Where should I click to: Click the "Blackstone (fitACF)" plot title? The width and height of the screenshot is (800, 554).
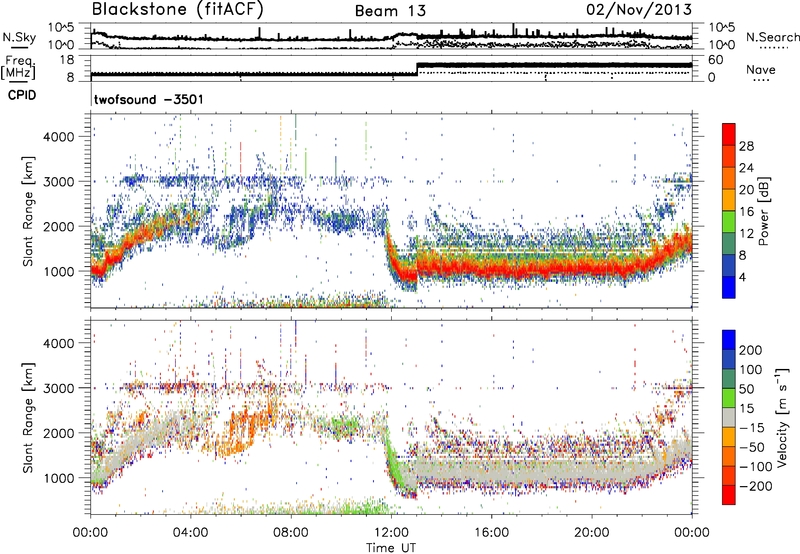178,9
